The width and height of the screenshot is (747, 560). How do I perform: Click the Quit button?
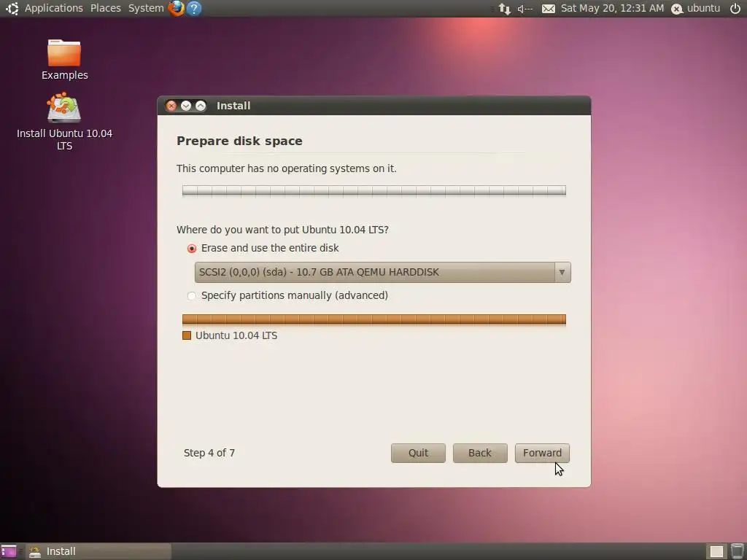click(x=418, y=453)
